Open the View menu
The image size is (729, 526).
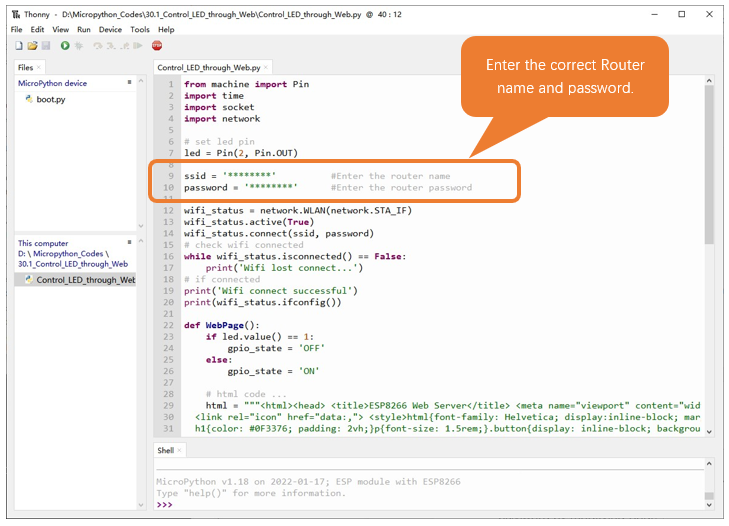(60, 29)
